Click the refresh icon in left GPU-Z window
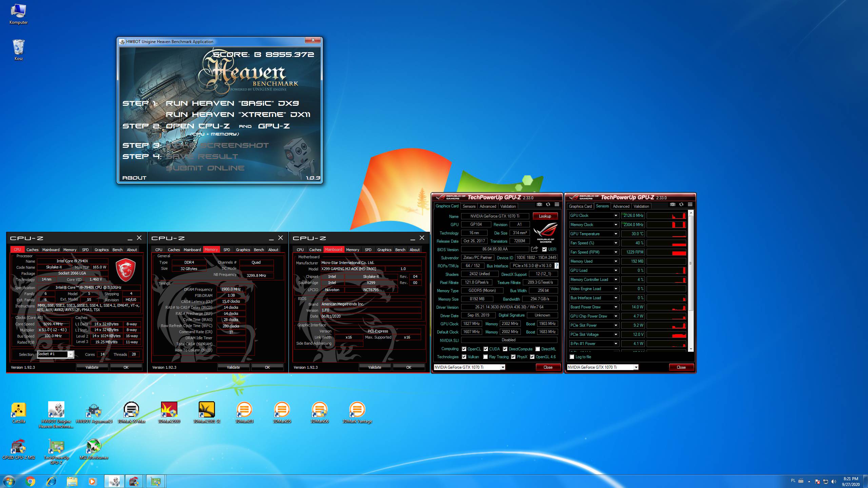Viewport: 868px width, 488px height. (548, 204)
